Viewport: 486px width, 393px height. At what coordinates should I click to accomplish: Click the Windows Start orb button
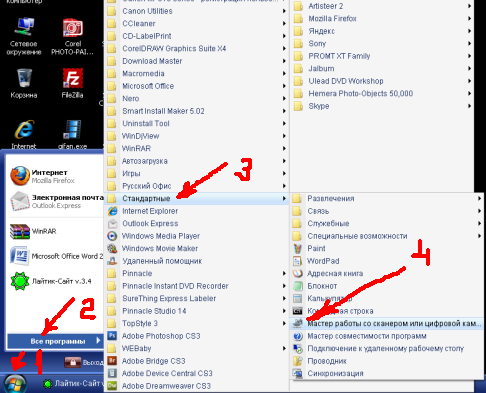[x=15, y=384]
